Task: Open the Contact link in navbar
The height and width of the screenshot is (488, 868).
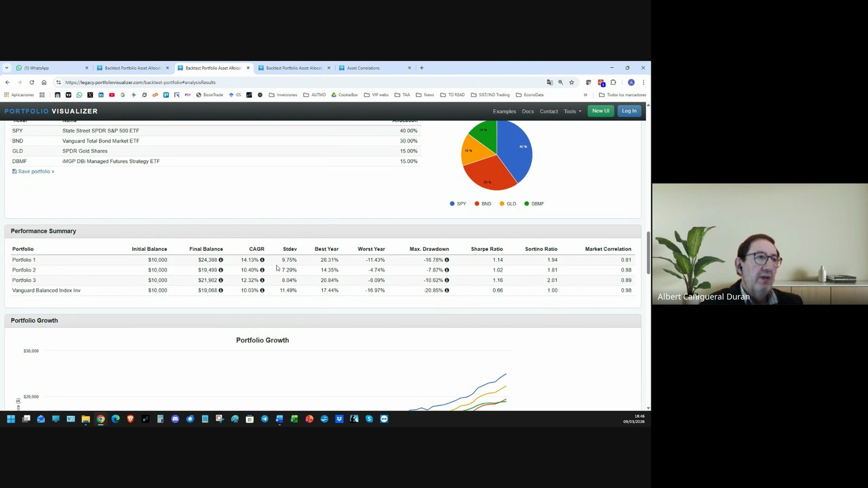Action: click(548, 111)
